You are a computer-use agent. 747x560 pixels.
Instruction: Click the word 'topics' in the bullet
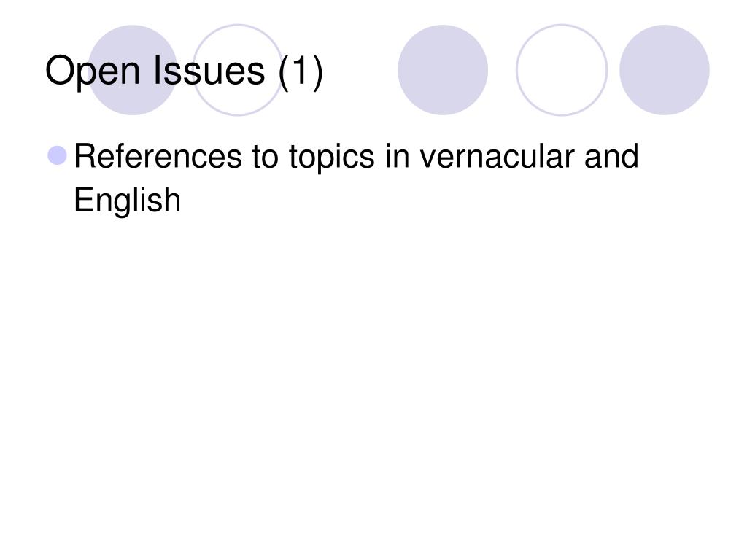(332, 158)
